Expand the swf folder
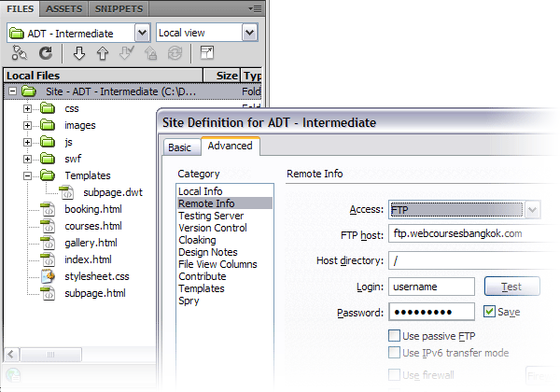The width and height of the screenshot is (560, 392). pyautogui.click(x=27, y=159)
